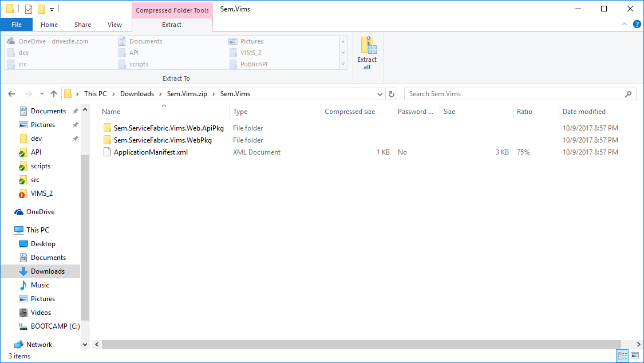Open Help with the question mark icon
Screen dimensions: 644x363
point(637,24)
